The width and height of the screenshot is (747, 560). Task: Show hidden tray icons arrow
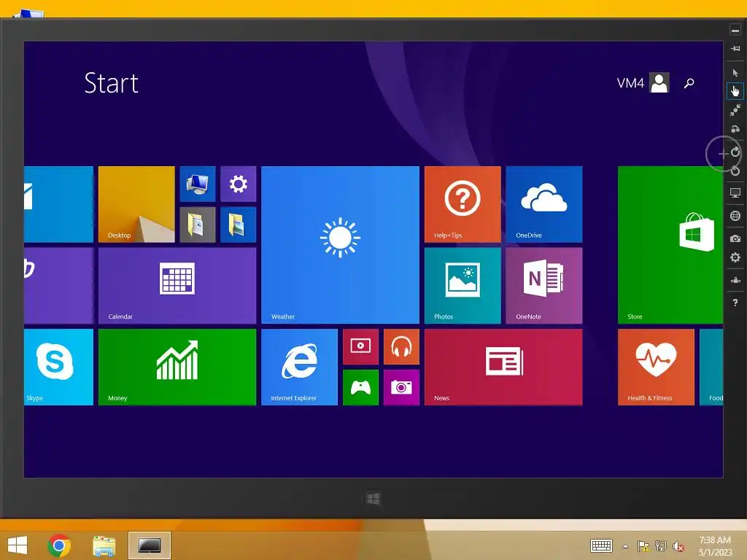point(625,546)
